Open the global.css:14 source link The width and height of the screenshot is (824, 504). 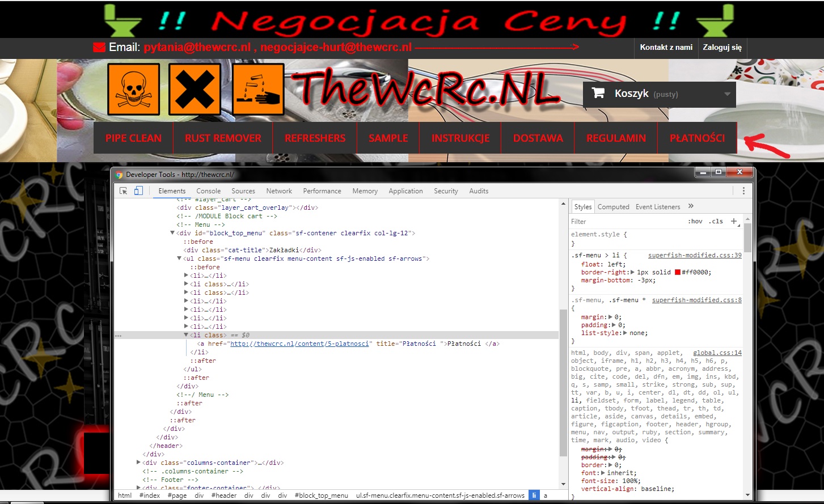(x=717, y=353)
